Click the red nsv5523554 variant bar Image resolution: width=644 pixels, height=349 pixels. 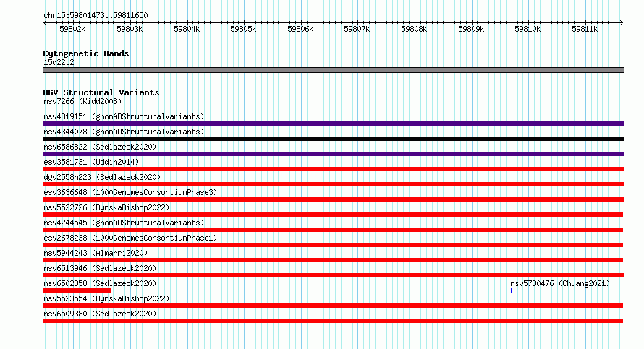(x=333, y=306)
